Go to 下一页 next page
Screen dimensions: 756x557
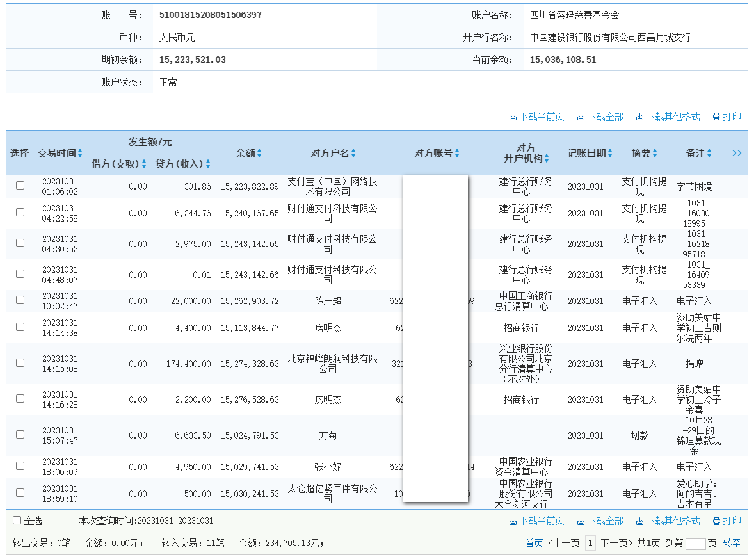(616, 543)
